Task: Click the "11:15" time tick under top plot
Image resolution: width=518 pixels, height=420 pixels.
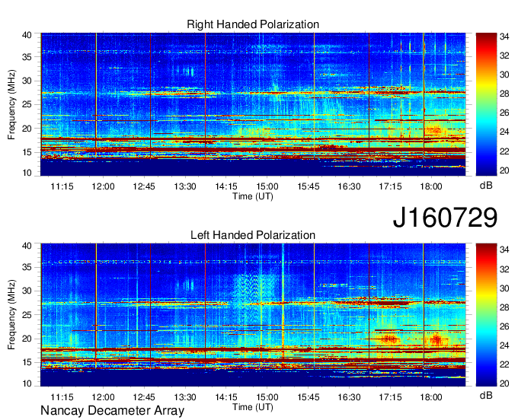Action: 62,186
